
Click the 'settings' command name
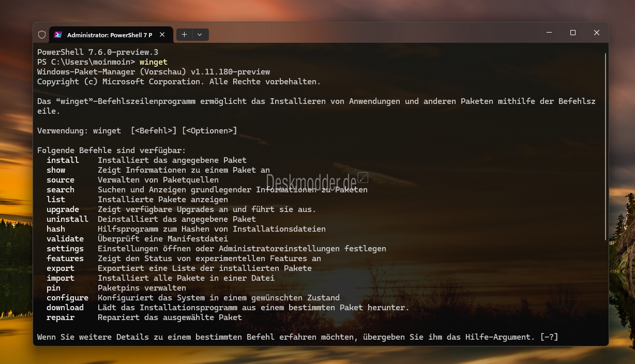click(65, 249)
